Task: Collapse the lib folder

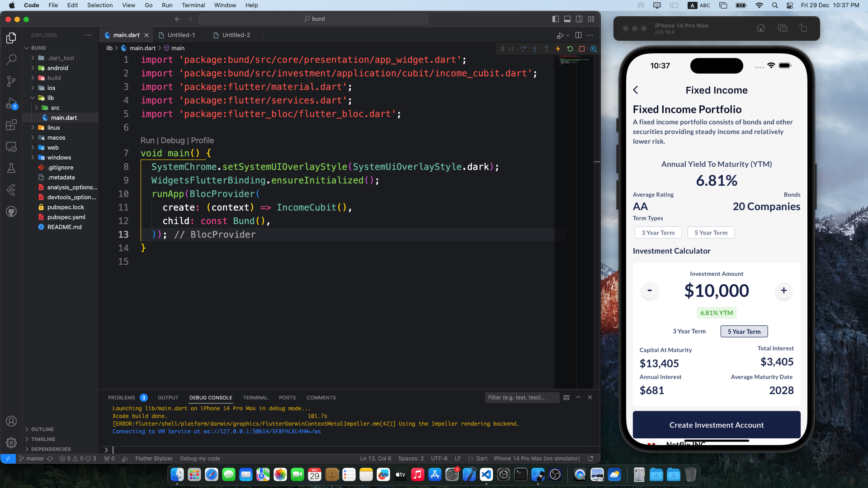Action: (x=33, y=98)
